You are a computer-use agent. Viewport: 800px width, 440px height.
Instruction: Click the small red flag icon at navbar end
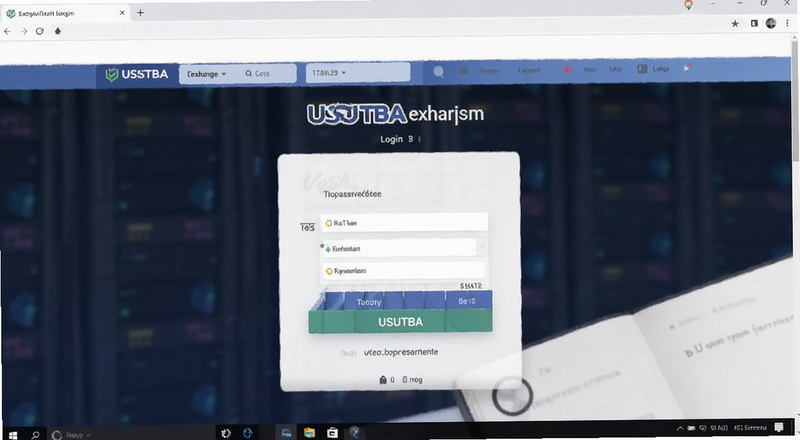[x=687, y=68]
